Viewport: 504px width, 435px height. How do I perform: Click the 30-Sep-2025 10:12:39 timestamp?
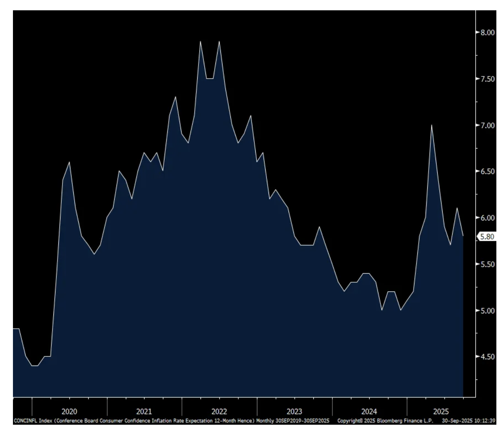coord(469,421)
